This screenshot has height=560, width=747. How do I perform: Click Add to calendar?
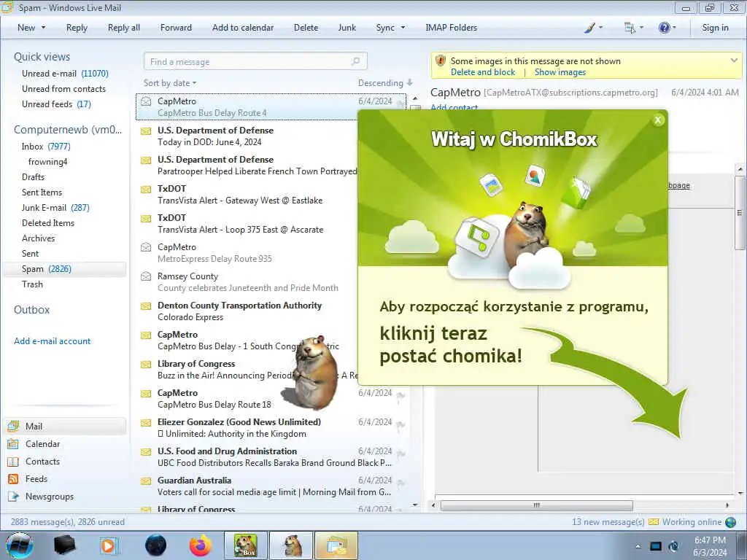[x=243, y=28]
